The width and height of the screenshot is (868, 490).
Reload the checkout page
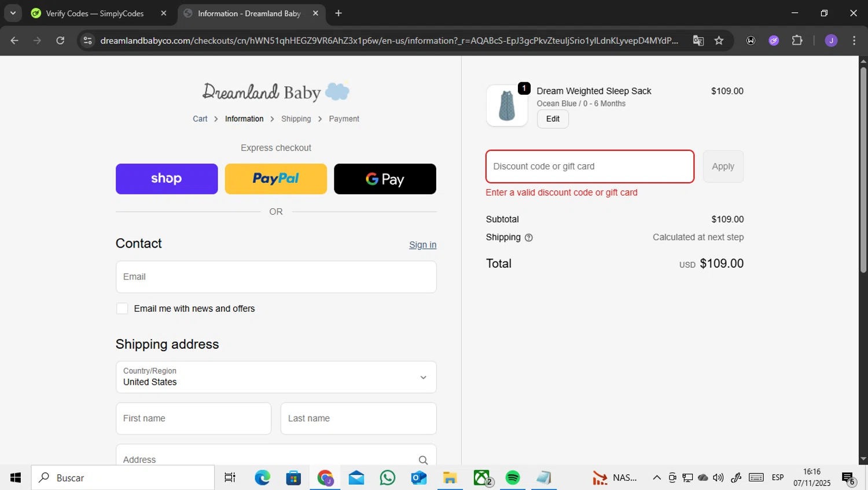tap(60, 40)
